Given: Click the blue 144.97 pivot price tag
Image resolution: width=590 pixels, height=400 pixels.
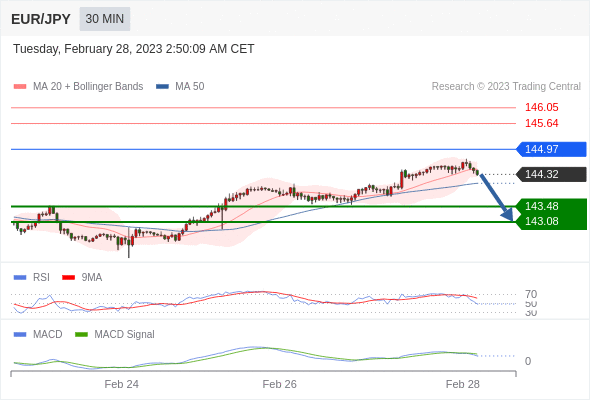Looking at the screenshot, I should pos(551,149).
